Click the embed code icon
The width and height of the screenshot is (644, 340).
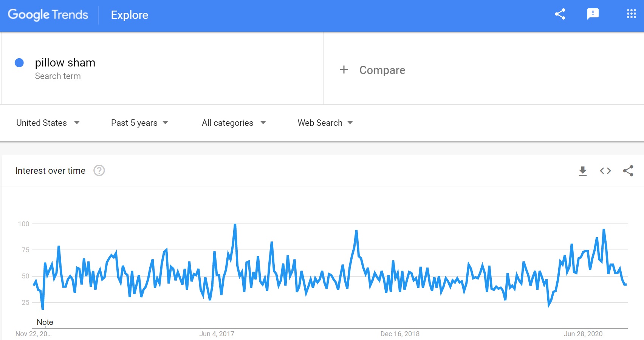[605, 171]
